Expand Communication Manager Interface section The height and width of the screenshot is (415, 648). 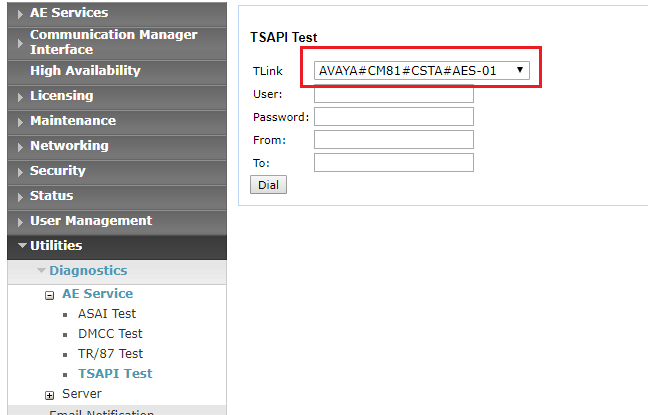point(113,42)
